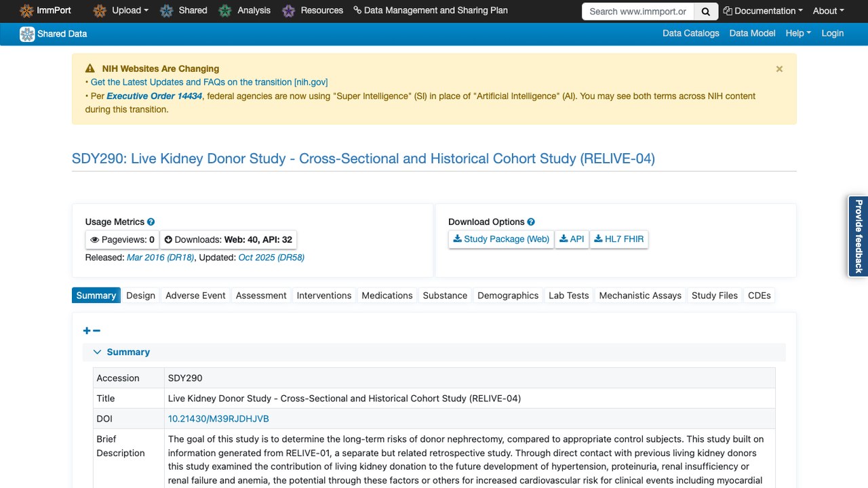868x488 pixels.
Task: Open the About dropdown
Action: pos(828,11)
